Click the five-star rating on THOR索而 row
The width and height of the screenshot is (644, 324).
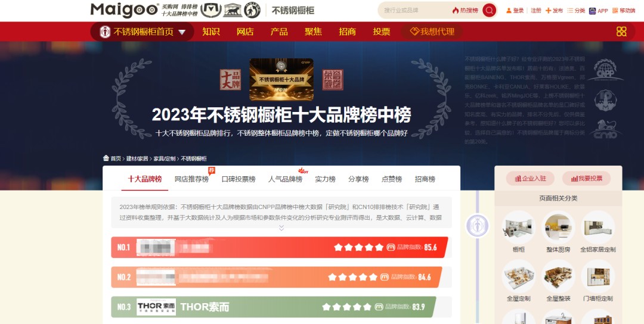346,307
